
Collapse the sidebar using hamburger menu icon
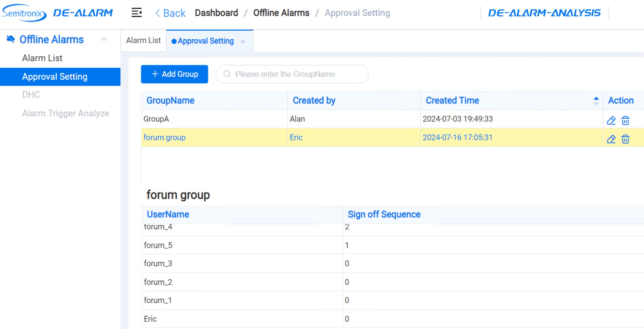point(136,13)
